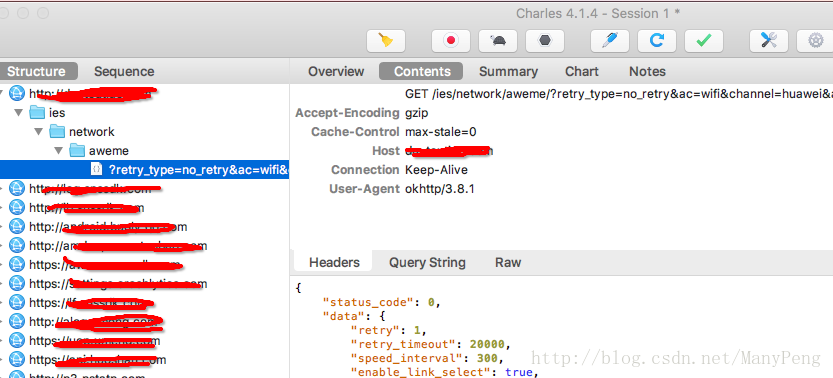Click the Cache-Control max-stale=0 header row
This screenshot has height=378, width=833.
(x=394, y=132)
